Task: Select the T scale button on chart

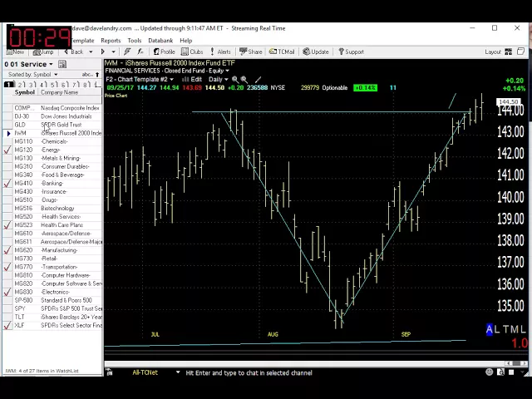Action: pyautogui.click(x=506, y=329)
